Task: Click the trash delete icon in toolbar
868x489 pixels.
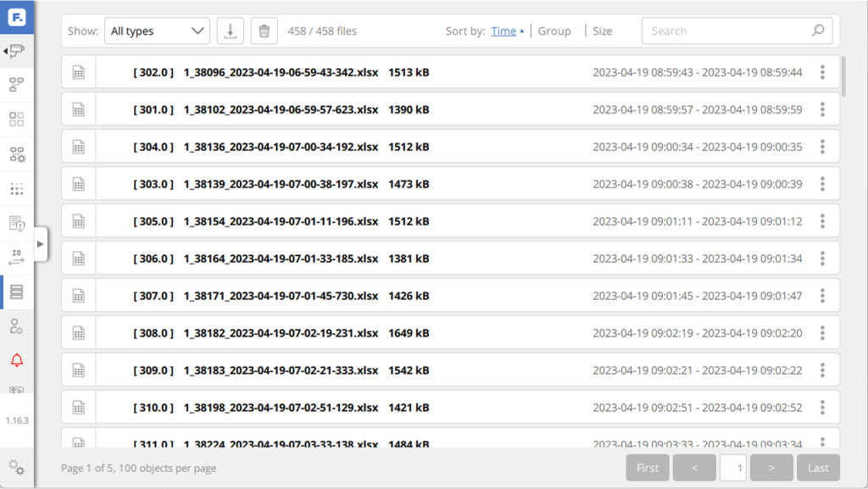Action: [x=264, y=31]
